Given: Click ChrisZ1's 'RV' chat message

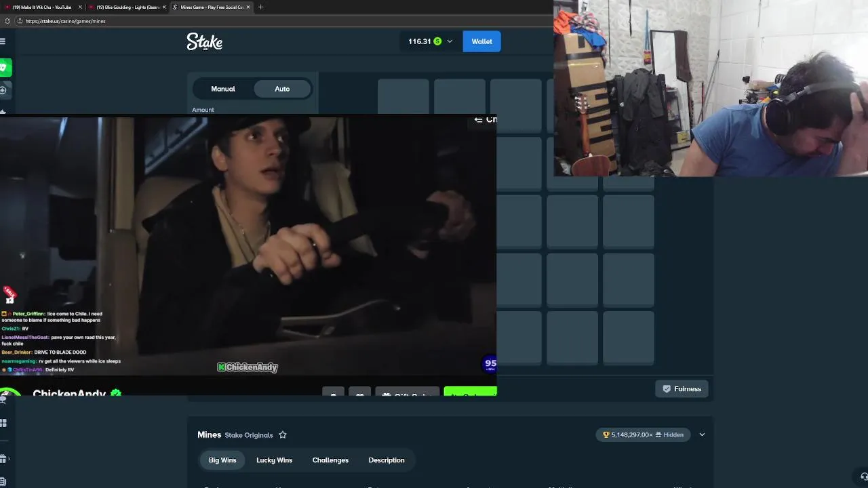Looking at the screenshot, I should (x=15, y=329).
